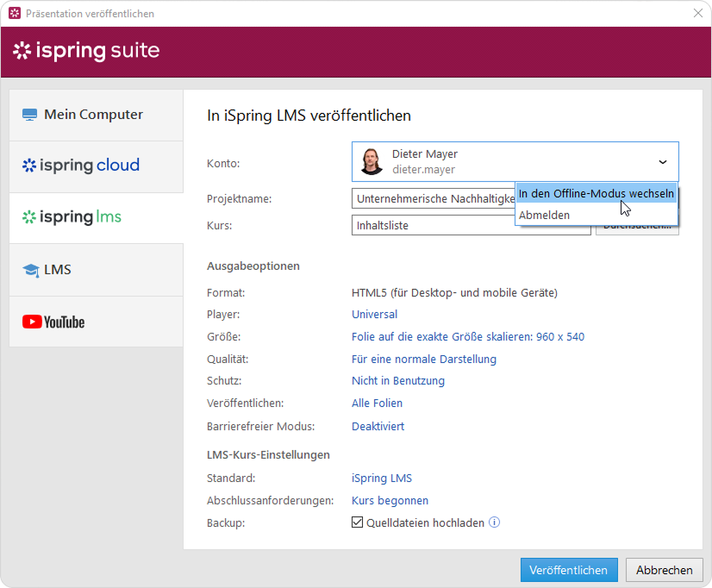Click the Kurs Inhaltsliste field
712x588 pixels.
point(471,225)
